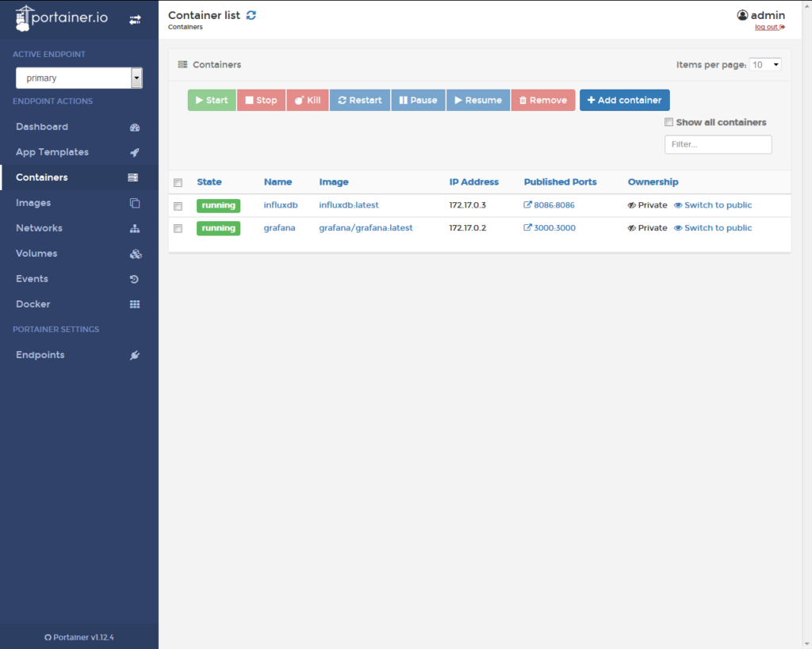Click the Dashboard gauge icon in sidebar
812x649 pixels.
134,127
